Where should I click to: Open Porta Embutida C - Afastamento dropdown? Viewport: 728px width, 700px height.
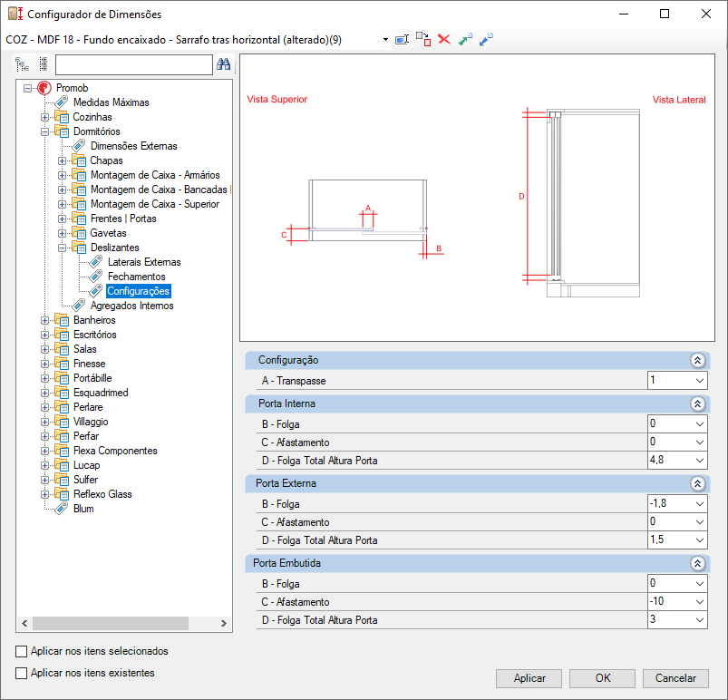700,602
